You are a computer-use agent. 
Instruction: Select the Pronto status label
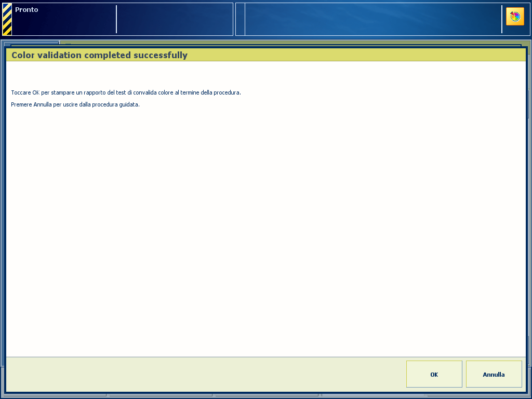point(26,9)
